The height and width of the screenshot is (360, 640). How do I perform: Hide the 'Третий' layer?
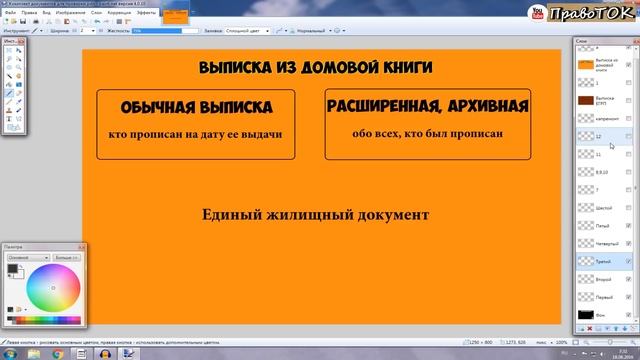[x=629, y=261]
